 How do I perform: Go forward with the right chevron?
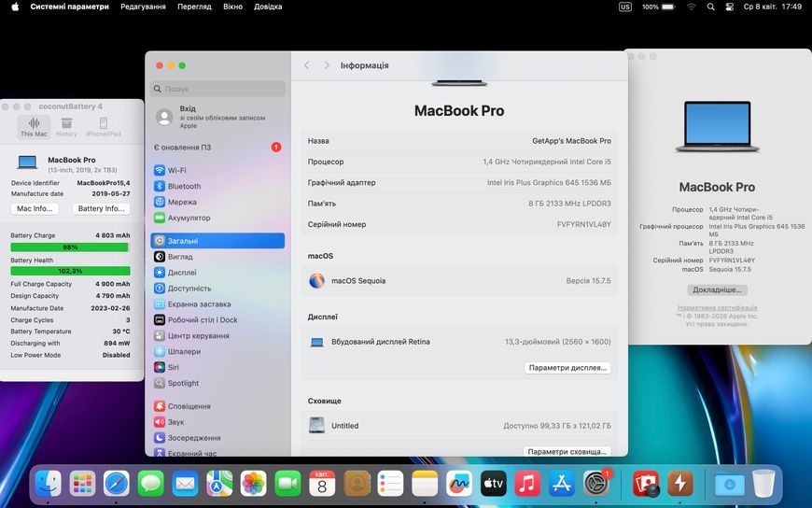click(327, 65)
